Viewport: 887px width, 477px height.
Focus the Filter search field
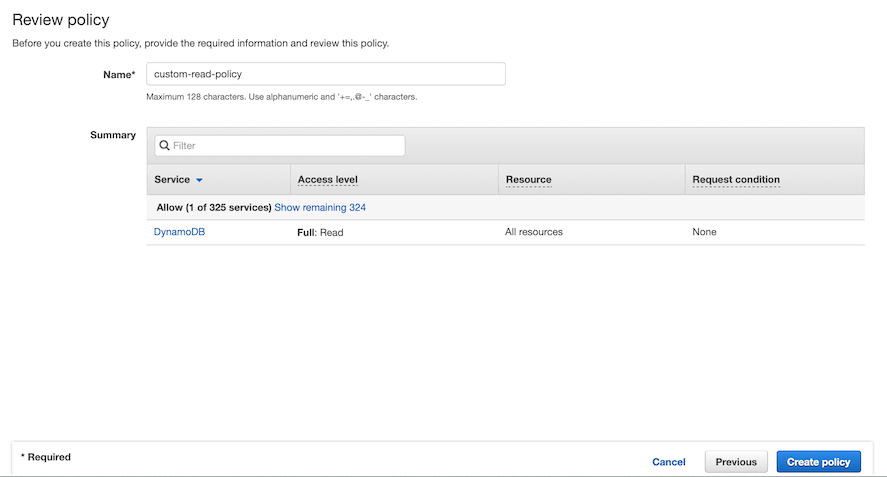(286, 146)
